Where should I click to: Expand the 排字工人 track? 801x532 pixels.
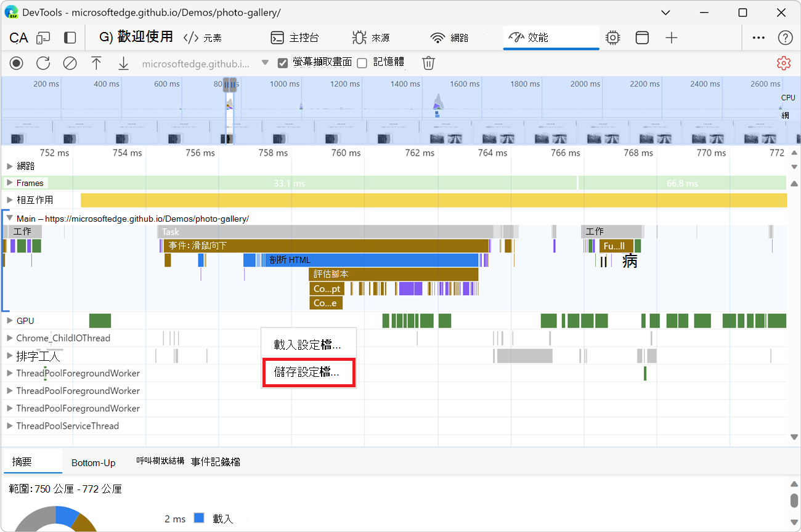pyautogui.click(x=9, y=356)
